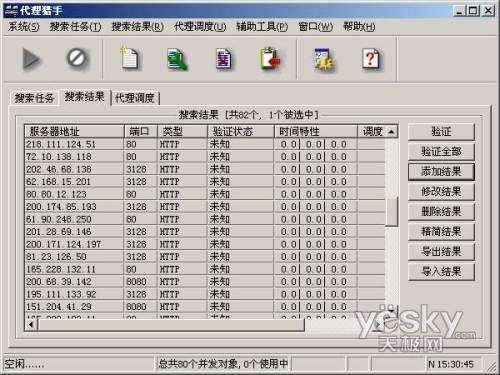
Task: Click the new document task toolbar icon
Action: 129,59
